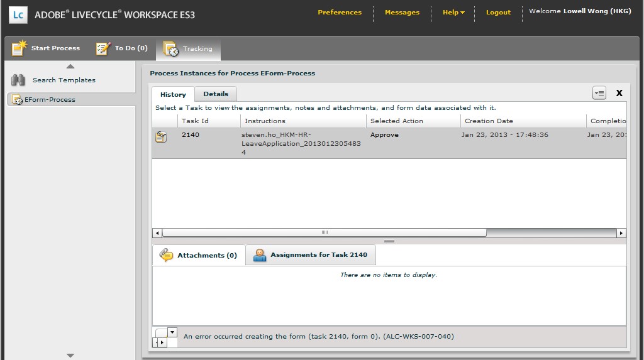The image size is (644, 360).
Task: Open the Attachments (0) tab
Action: tap(199, 255)
